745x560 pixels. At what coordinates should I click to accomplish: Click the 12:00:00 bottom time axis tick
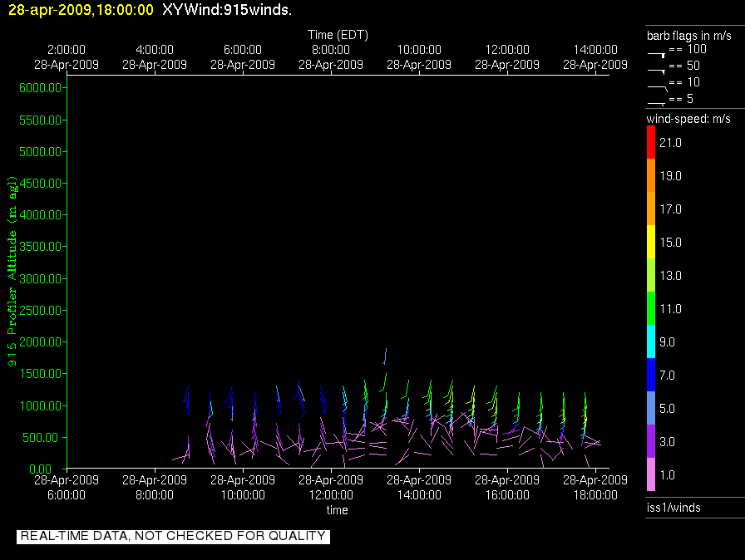click(x=331, y=494)
